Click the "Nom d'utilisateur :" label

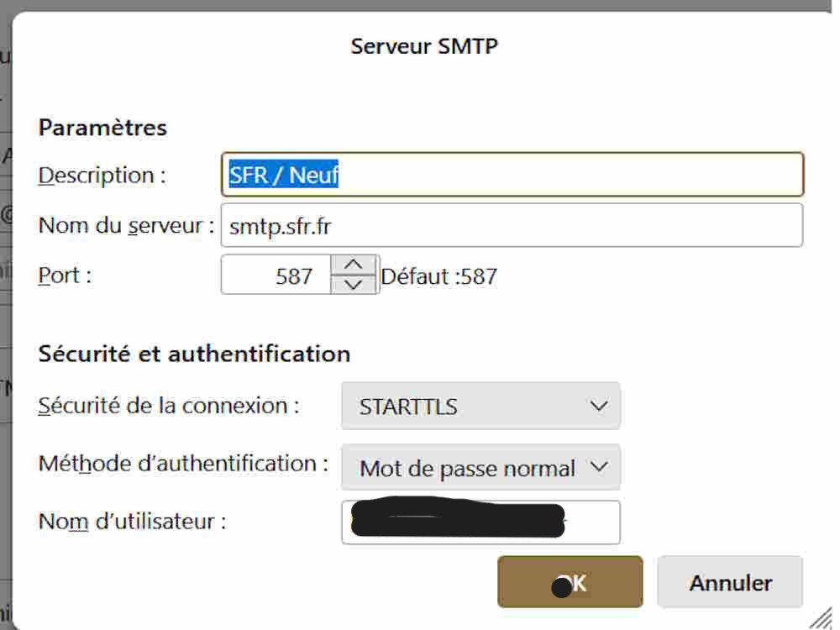tap(132, 522)
